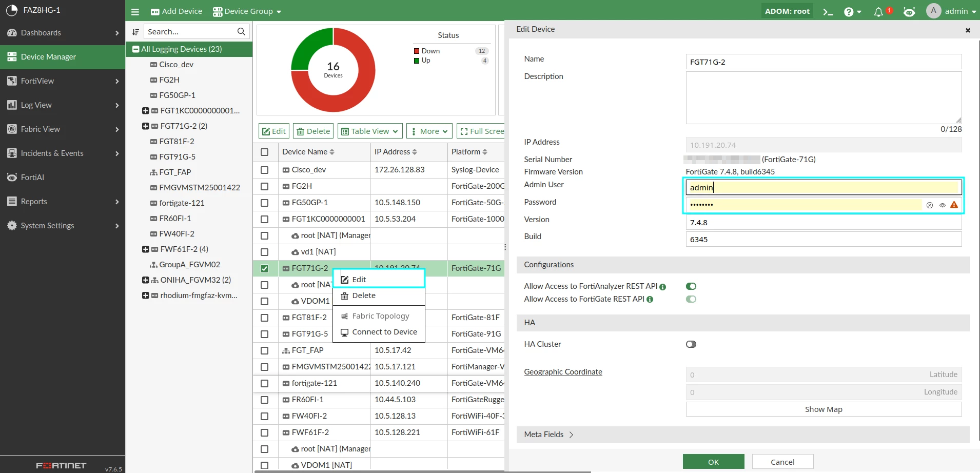Open System Settings in the sidebar

(x=63, y=226)
